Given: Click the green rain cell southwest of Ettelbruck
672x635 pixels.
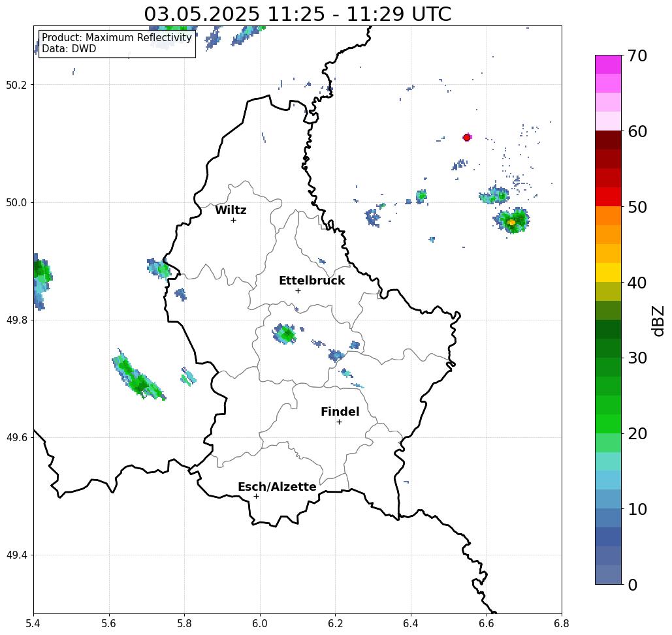Looking at the screenshot, I should (285, 334).
